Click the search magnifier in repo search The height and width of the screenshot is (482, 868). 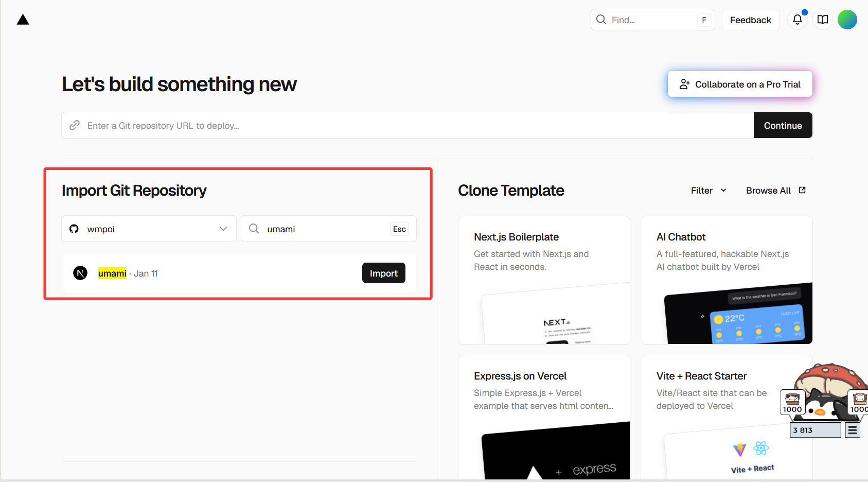point(254,229)
